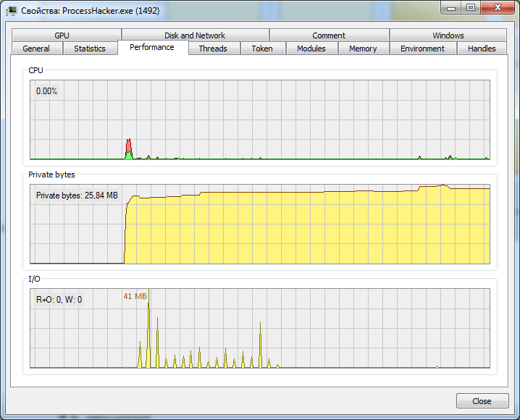Select the Performance tab
Screen dimensions: 520x420
153,47
